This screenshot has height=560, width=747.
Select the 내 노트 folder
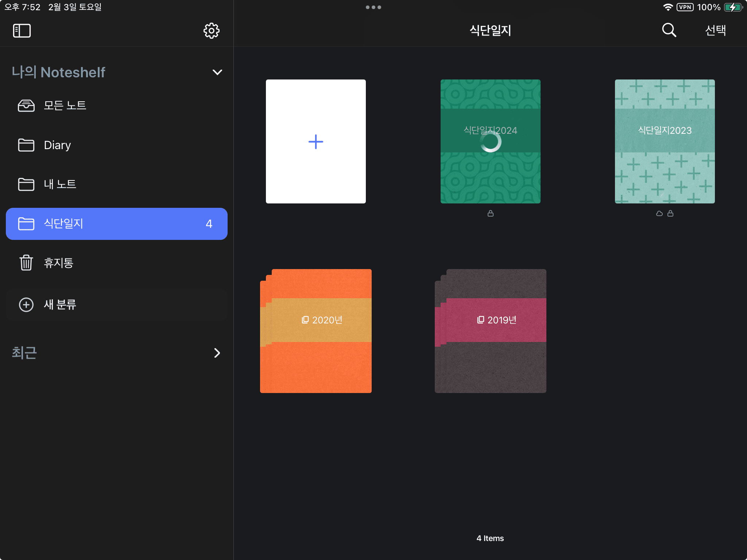[60, 184]
